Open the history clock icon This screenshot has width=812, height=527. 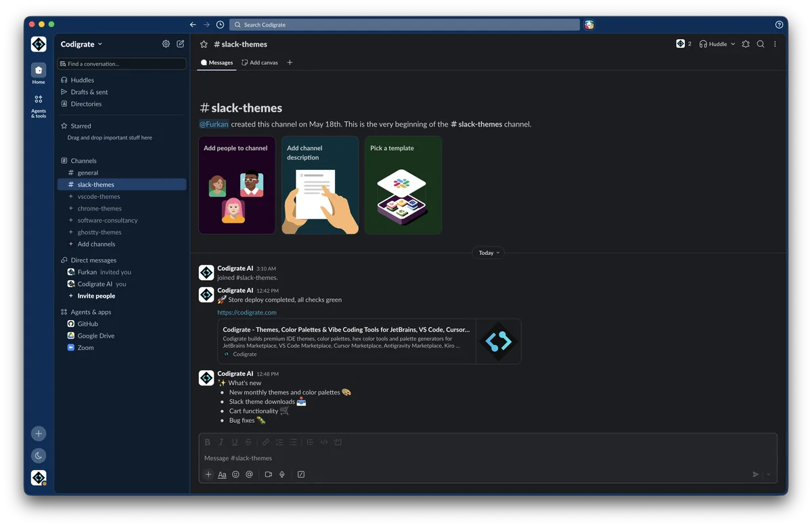click(x=220, y=25)
